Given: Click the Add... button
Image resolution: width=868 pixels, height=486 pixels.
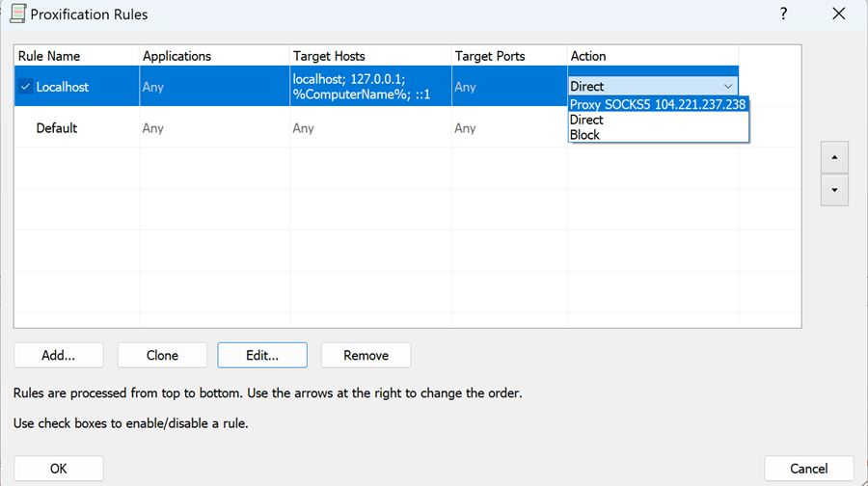Looking at the screenshot, I should 59,356.
